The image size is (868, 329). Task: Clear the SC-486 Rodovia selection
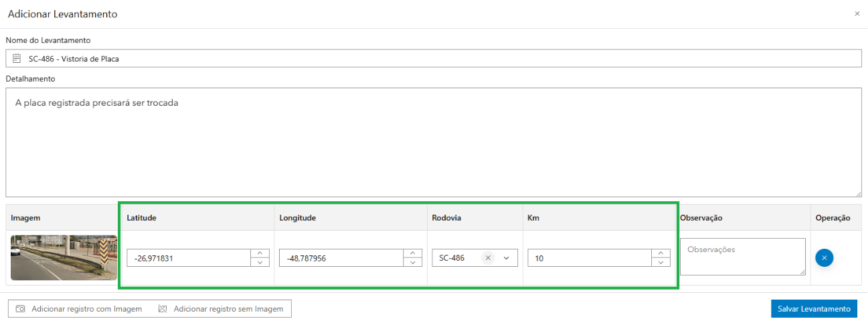(x=488, y=258)
